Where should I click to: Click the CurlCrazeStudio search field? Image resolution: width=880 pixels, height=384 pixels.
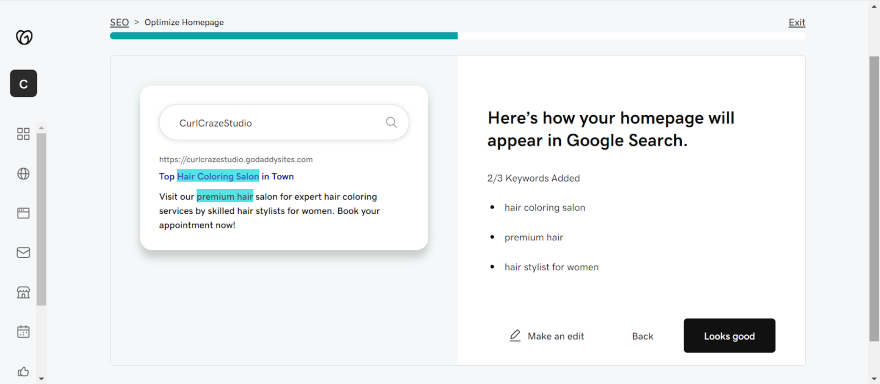(284, 122)
